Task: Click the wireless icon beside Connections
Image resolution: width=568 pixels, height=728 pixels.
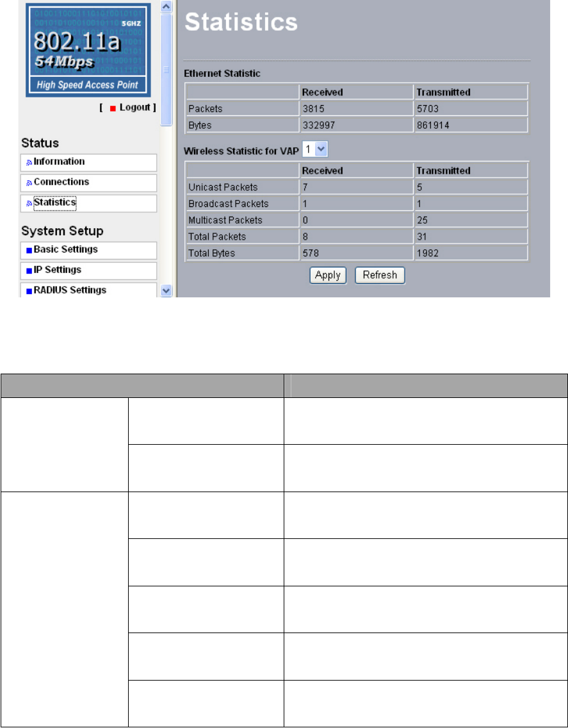Action: [x=29, y=183]
